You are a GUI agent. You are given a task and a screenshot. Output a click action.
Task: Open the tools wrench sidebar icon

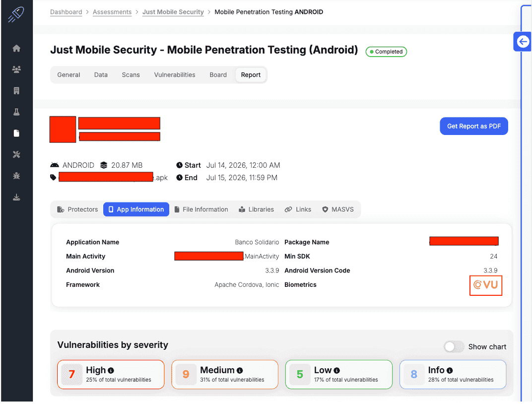tap(16, 155)
